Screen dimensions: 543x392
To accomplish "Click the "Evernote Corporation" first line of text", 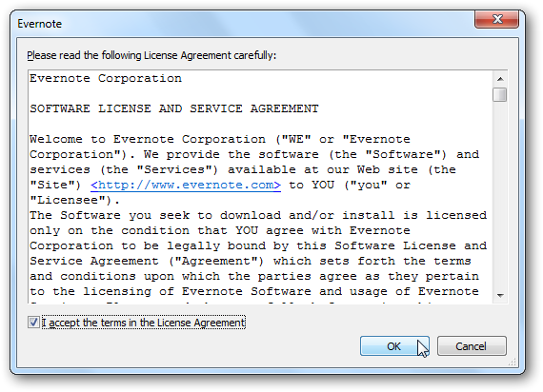I will [x=106, y=78].
